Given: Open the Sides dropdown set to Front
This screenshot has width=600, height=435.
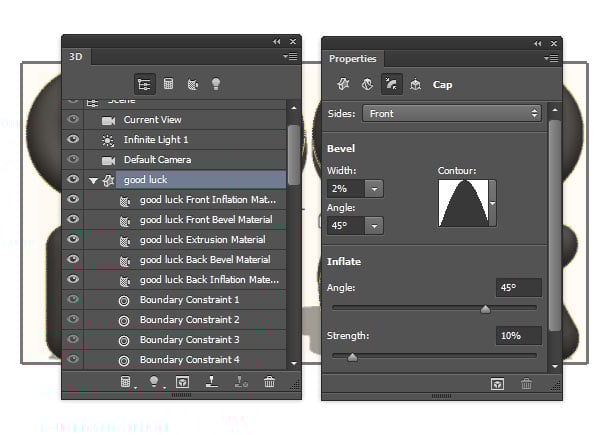Looking at the screenshot, I should pos(452,114).
